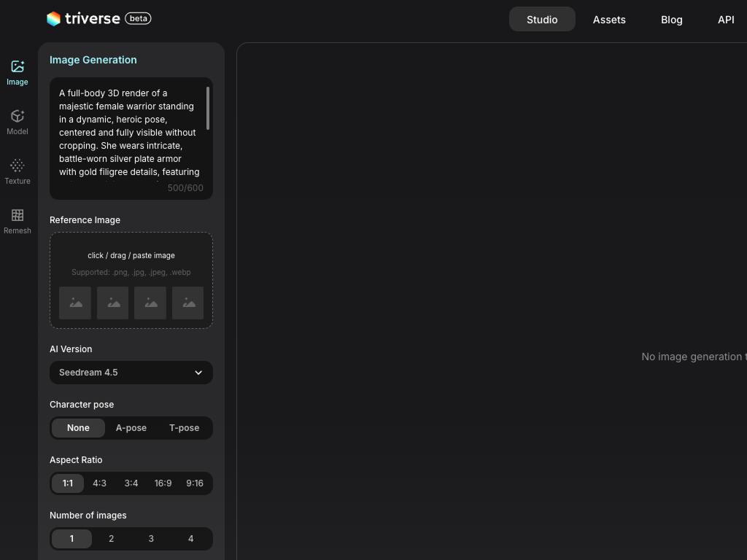Screen dimensions: 747x560
Task: Open the Texture tool
Action: tap(18, 171)
